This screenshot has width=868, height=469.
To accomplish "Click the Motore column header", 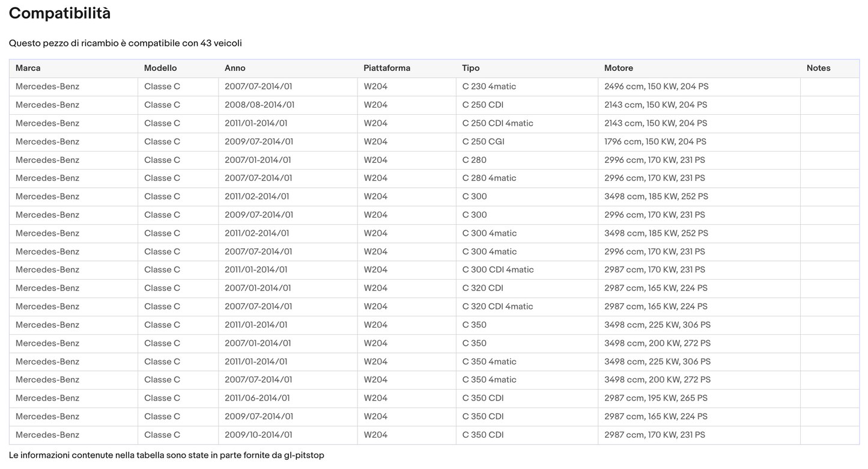I will [x=619, y=68].
